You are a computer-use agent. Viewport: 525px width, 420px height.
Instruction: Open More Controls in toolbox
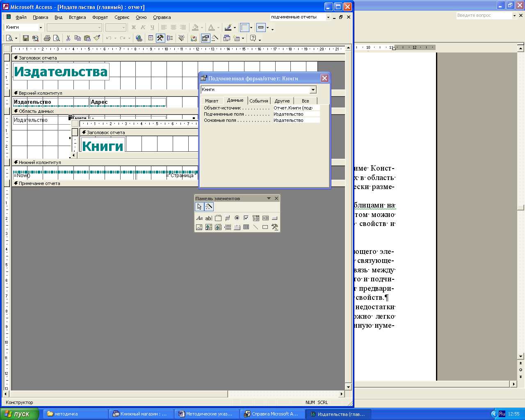click(x=275, y=227)
